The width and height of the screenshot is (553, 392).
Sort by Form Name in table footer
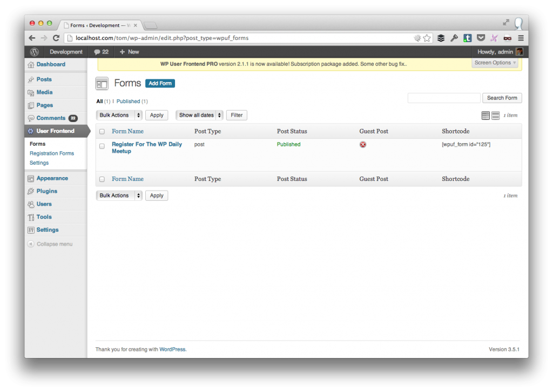[x=127, y=179]
